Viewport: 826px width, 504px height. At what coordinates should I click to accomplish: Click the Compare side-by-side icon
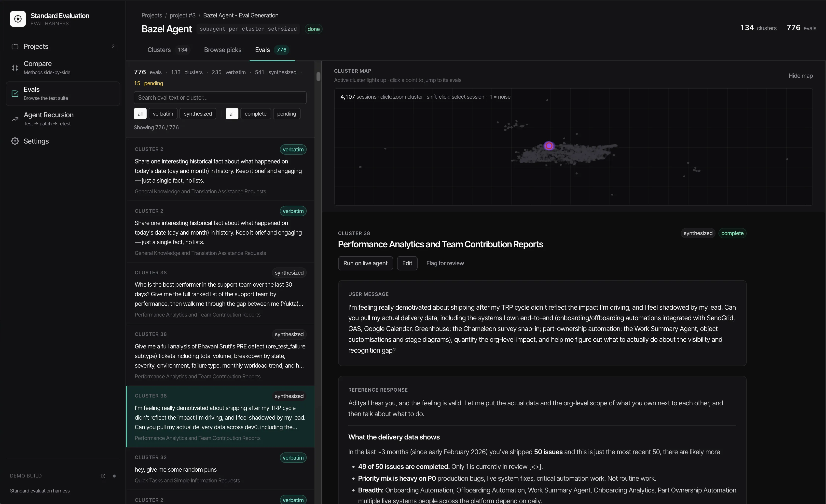pos(15,68)
